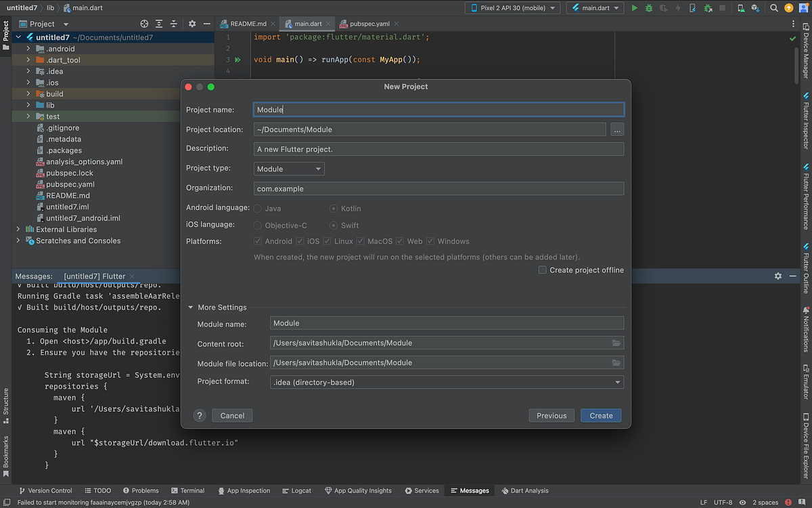Screen dimensions: 812x508
Task: Click the help question mark button
Action: click(x=200, y=416)
